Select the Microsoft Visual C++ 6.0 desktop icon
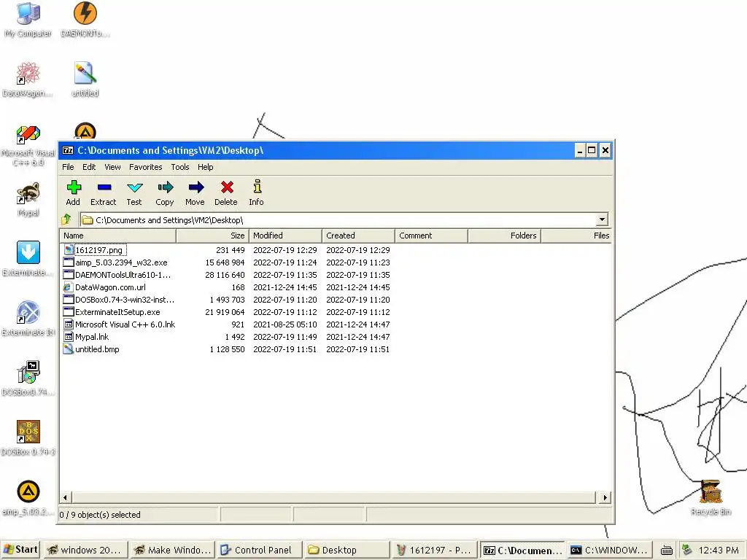747x560 pixels. click(x=28, y=135)
